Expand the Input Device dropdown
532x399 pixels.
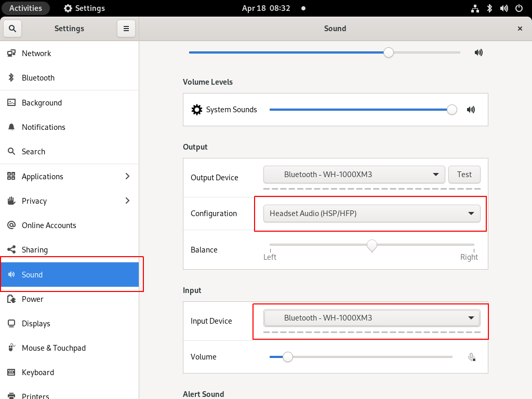(371, 318)
